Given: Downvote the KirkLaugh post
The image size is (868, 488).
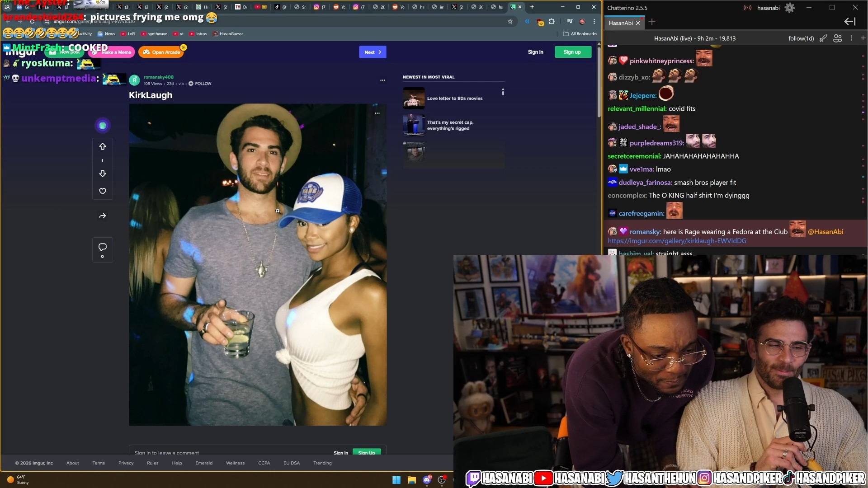Looking at the screenshot, I should tap(103, 174).
